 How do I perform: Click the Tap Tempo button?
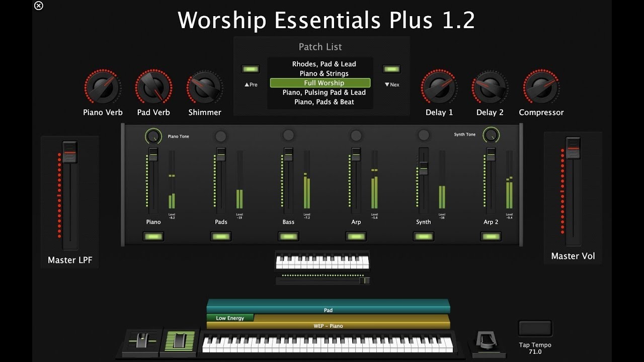pyautogui.click(x=535, y=329)
